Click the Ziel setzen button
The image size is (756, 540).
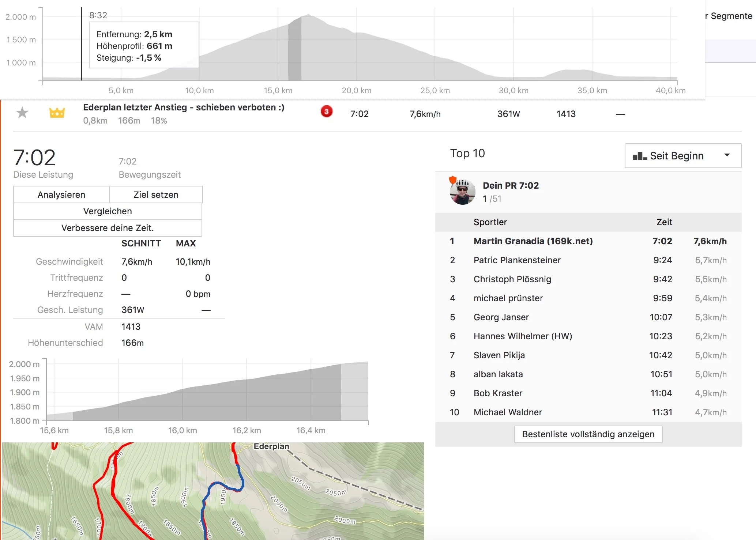point(156,195)
